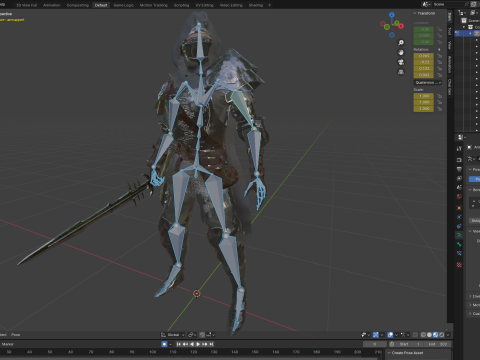
Task: Open the green Armature data properties tab
Action: (x=459, y=235)
